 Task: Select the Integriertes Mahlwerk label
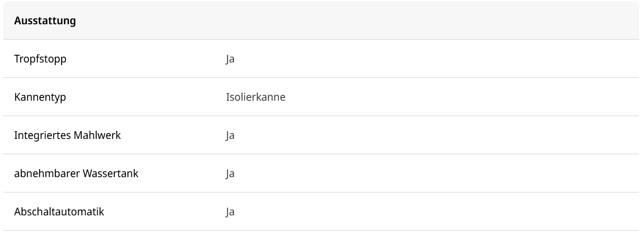pos(68,135)
